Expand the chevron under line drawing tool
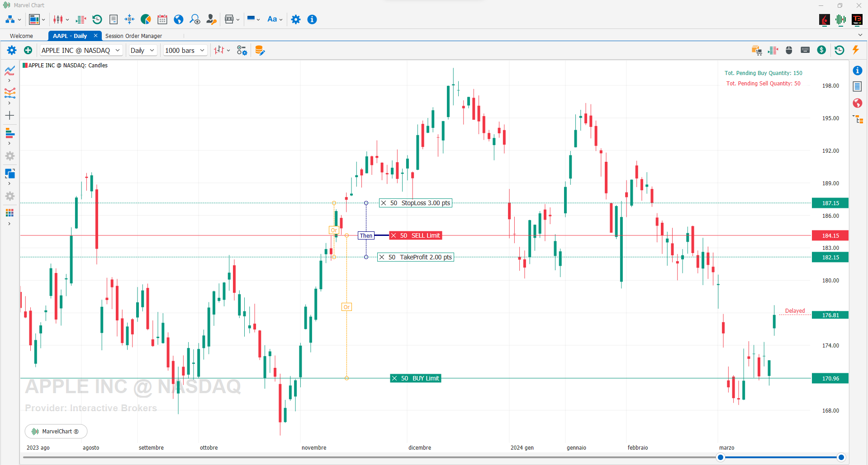 9,80
